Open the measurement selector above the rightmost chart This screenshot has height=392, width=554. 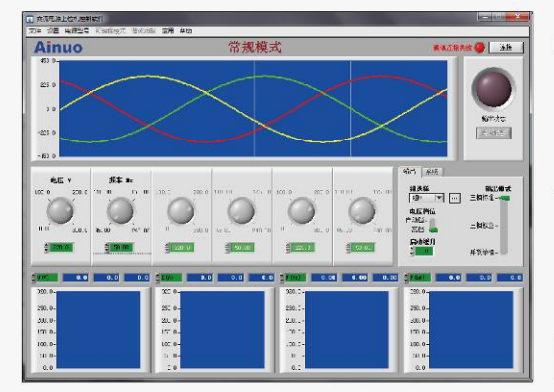418,278
